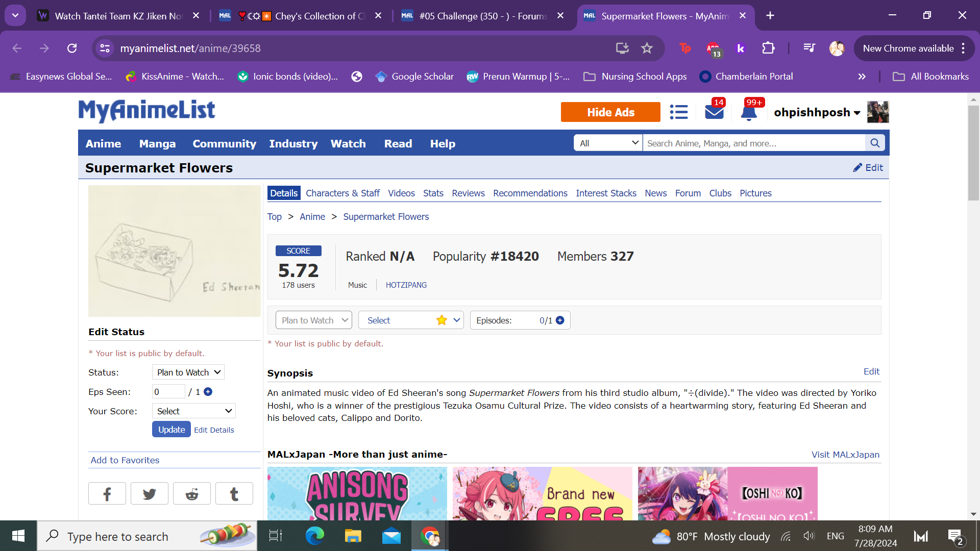Open a new browser tab
Image resolution: width=980 pixels, height=551 pixels.
770,16
